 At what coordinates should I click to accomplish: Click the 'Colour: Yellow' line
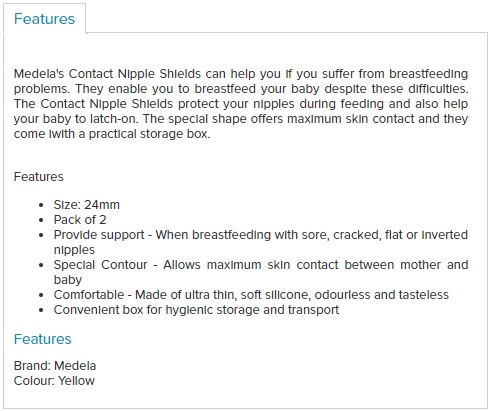(x=54, y=381)
